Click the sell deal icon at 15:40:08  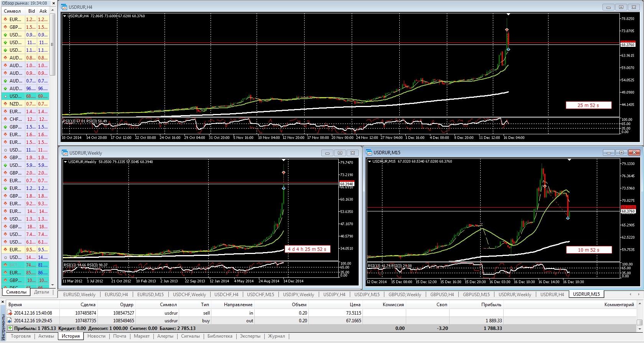pos(10,313)
